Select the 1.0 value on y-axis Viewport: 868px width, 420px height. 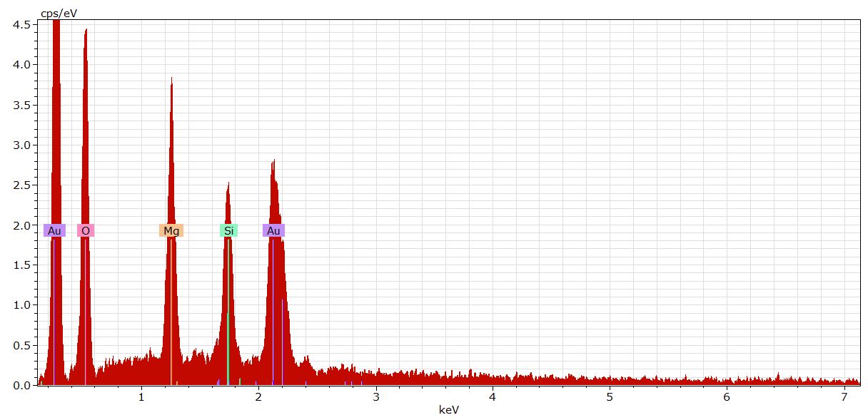click(x=21, y=305)
